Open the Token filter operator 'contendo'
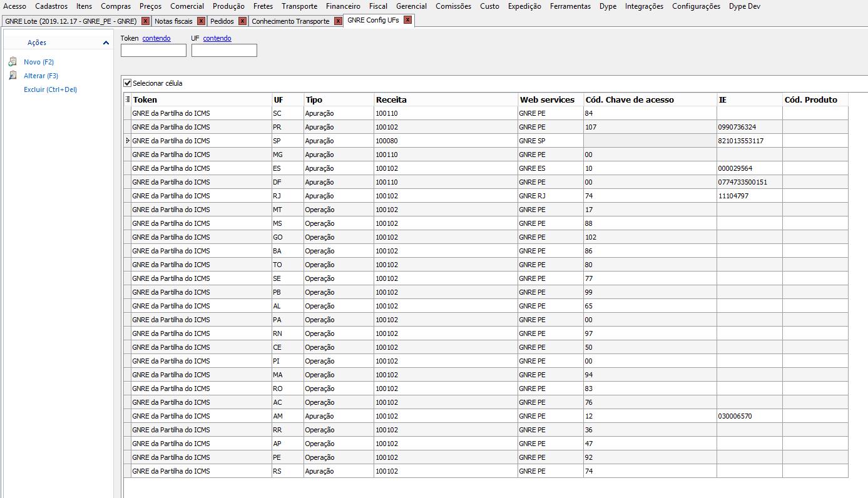This screenshot has width=868, height=498. [156, 38]
